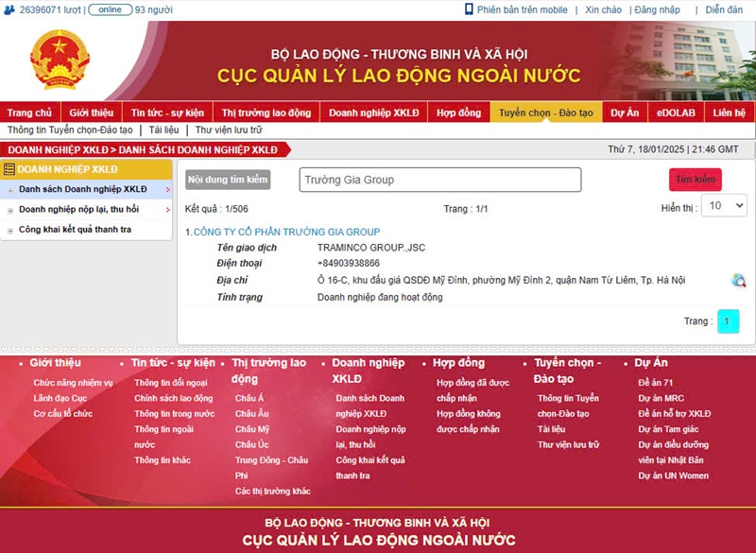This screenshot has width=756, height=553.
Task: Click footer link Đề án 71
Action: (x=655, y=383)
